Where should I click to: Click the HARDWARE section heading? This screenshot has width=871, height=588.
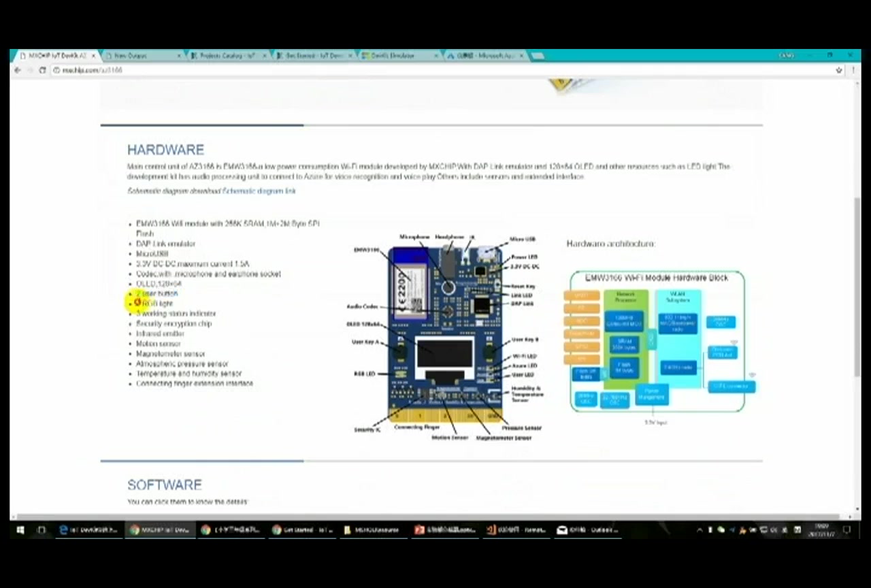(x=165, y=150)
